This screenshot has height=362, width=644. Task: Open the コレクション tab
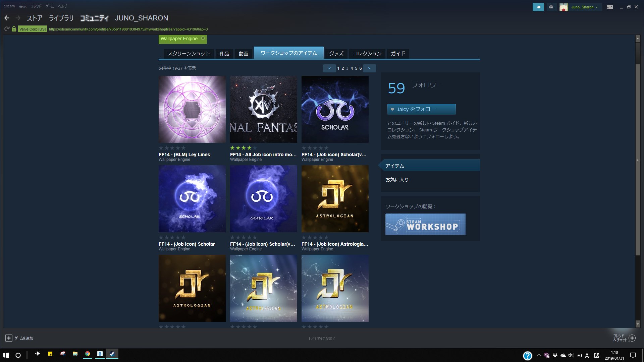click(367, 54)
